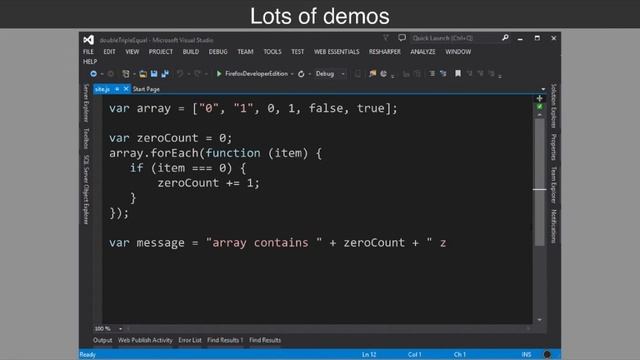This screenshot has width=640, height=360.
Task: Open the WEB ESSENTIALS menu
Action: [337, 52]
